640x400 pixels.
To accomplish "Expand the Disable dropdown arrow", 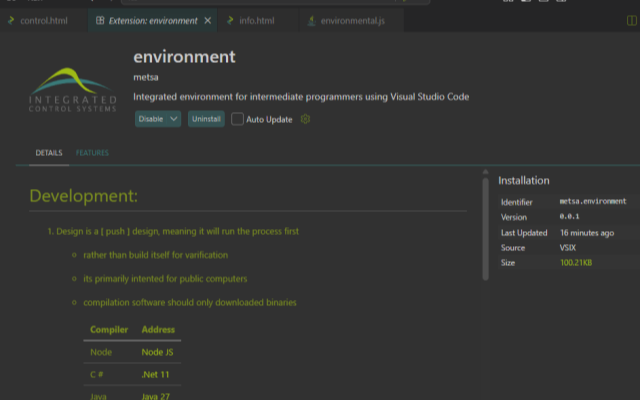I will point(174,119).
